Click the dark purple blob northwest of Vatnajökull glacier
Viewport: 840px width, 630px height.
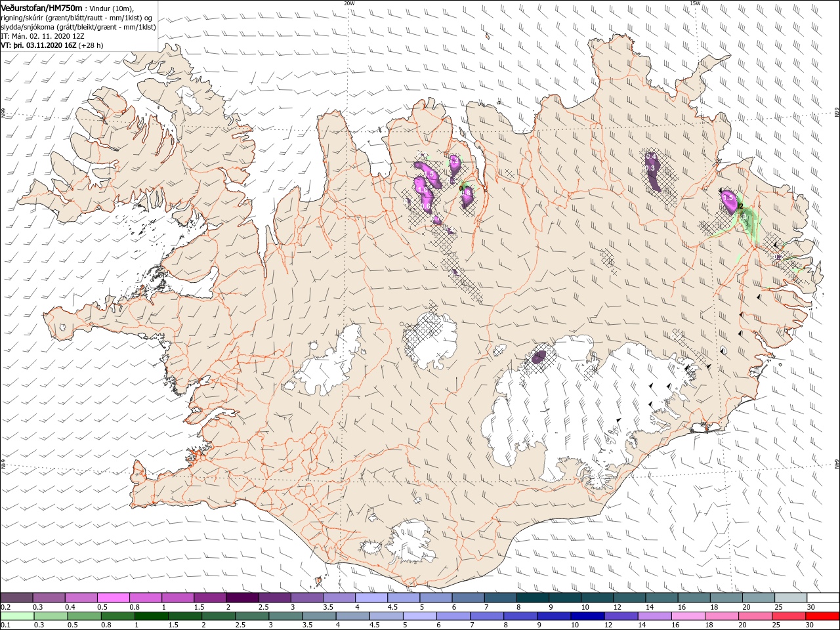[x=538, y=356]
